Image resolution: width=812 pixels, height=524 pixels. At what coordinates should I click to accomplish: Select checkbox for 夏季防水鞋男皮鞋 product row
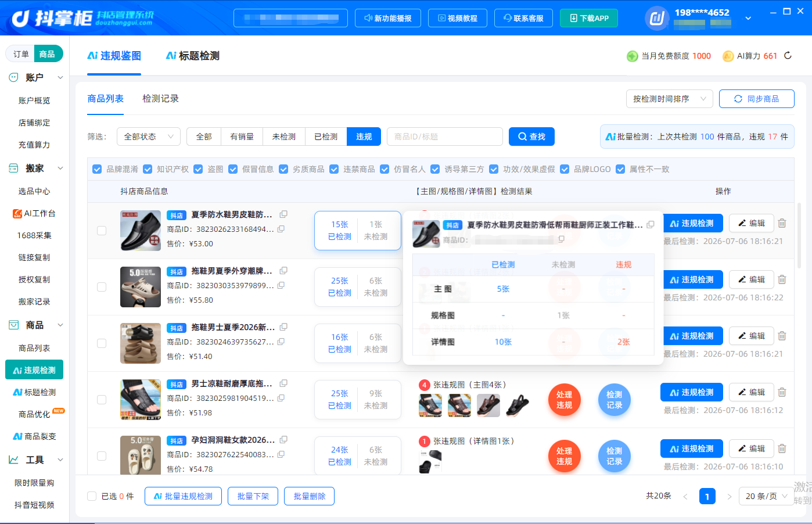point(102,231)
